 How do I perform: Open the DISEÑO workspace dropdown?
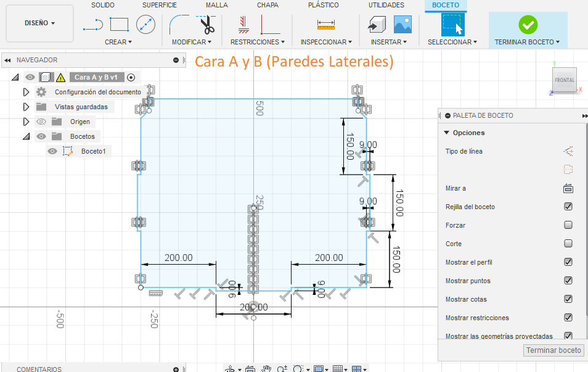point(39,23)
